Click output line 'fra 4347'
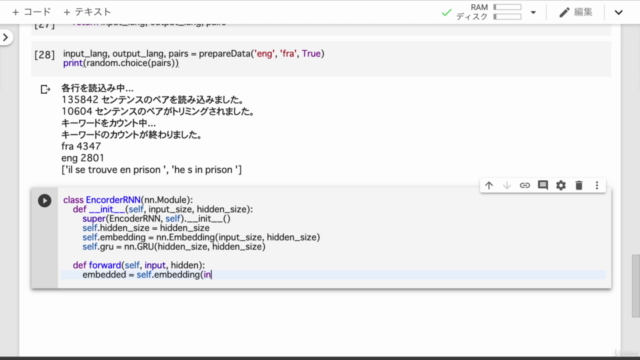 click(81, 146)
